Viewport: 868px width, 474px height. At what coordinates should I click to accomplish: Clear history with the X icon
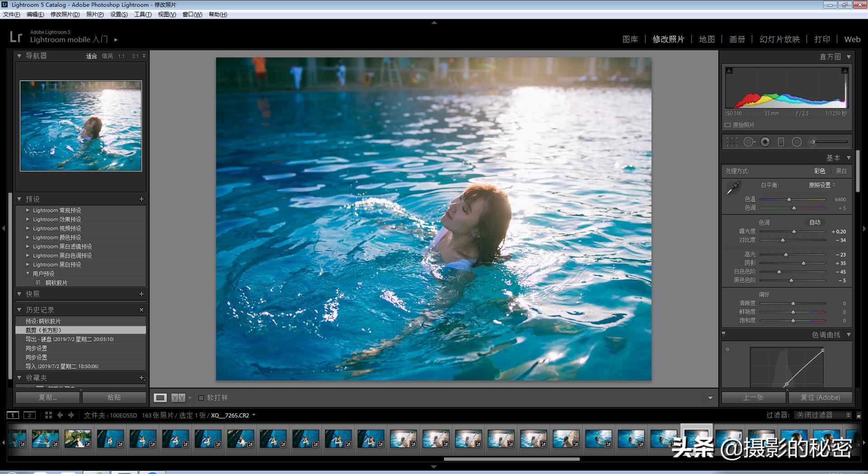point(142,310)
